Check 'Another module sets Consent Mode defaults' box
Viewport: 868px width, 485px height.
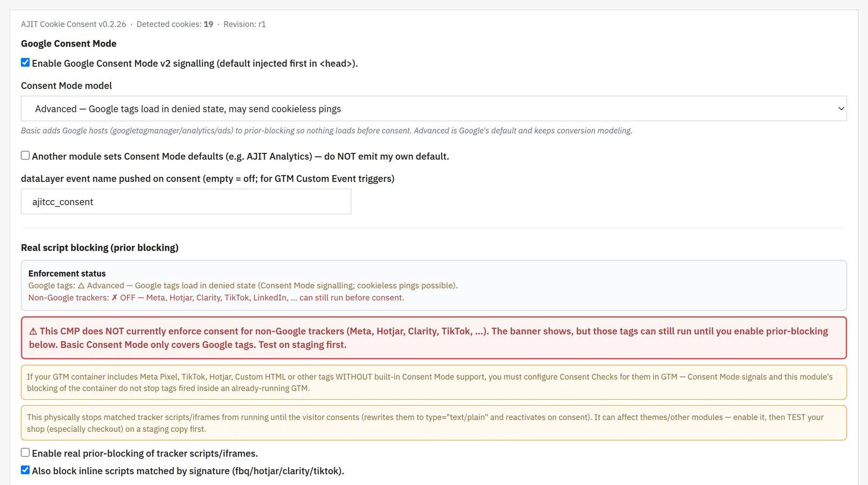click(x=25, y=156)
